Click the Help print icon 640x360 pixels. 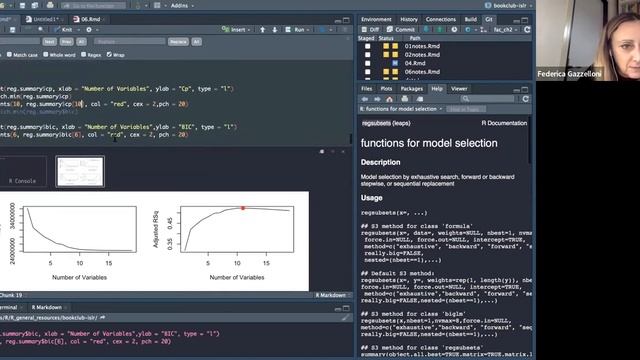pyautogui.click(x=404, y=99)
